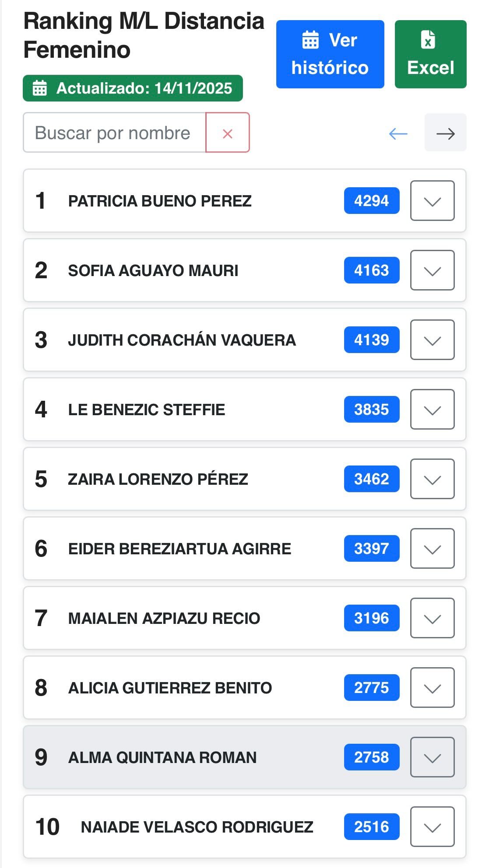Click the calendar icon beside Actualizado date

point(40,88)
